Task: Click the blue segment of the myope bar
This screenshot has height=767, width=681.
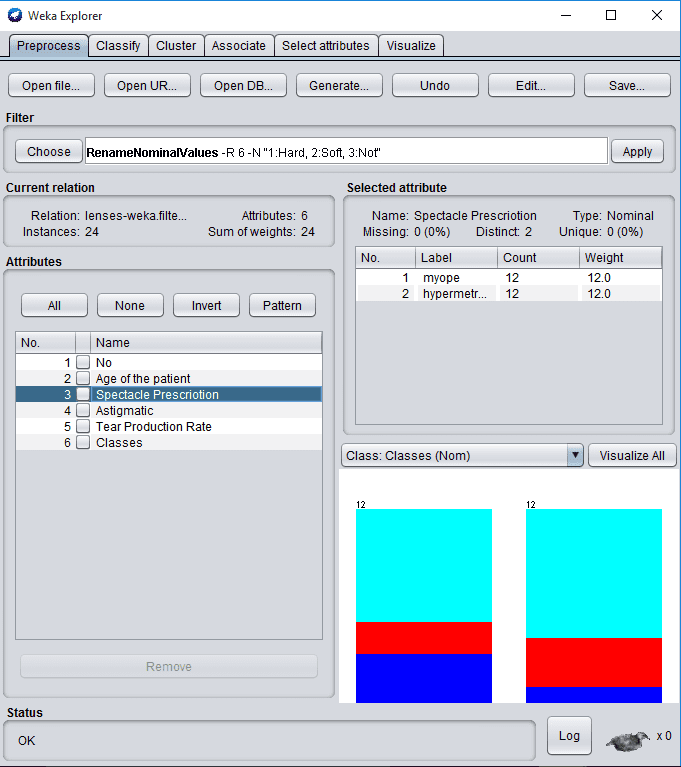Action: pyautogui.click(x=424, y=678)
